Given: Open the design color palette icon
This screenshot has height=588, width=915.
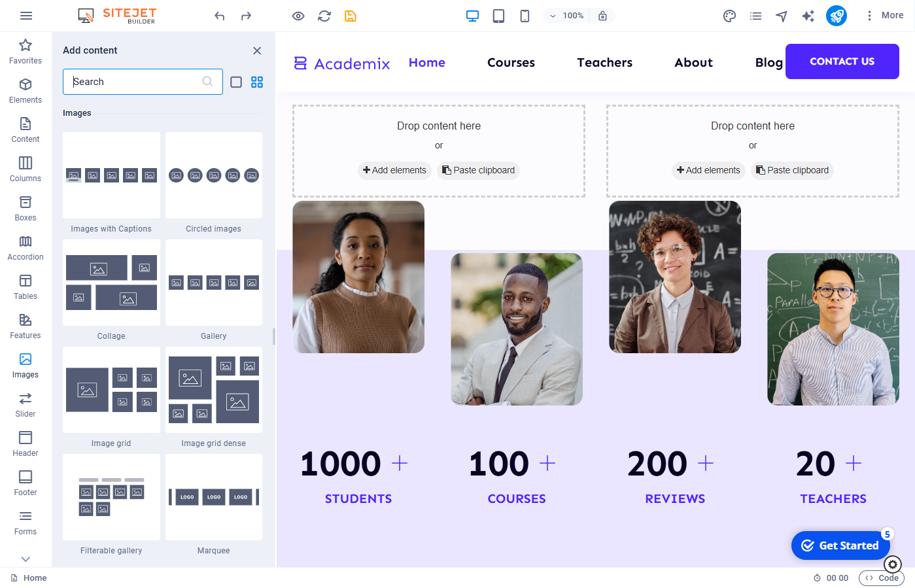Looking at the screenshot, I should pos(729,16).
